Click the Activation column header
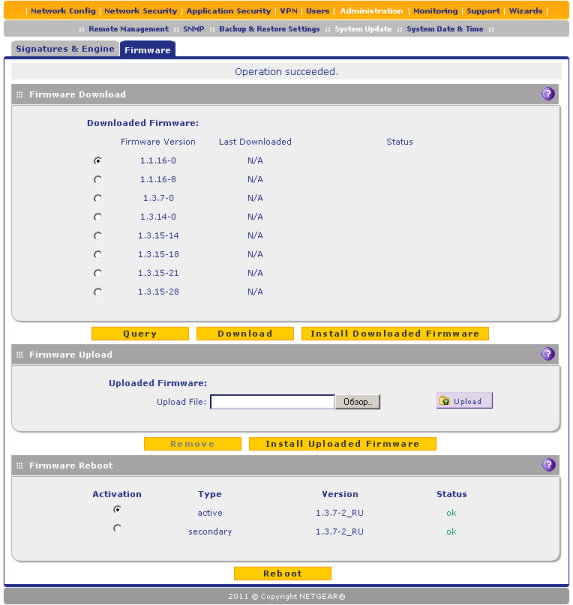This screenshot has width=573, height=605. coord(117,494)
